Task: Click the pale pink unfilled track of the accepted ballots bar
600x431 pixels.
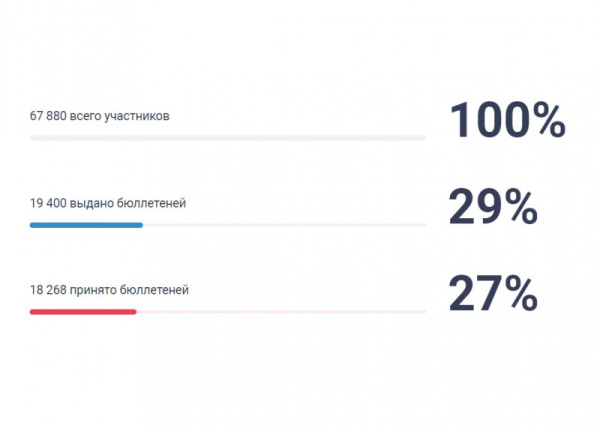Action: tap(281, 312)
